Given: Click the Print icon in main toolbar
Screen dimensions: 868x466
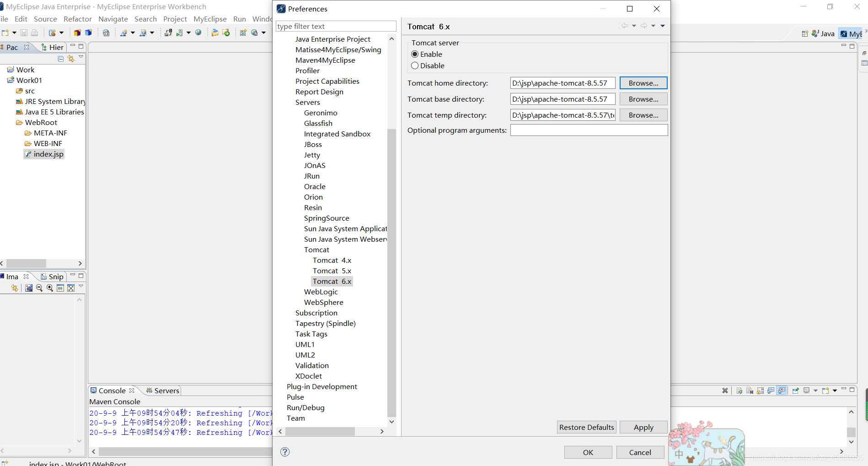Looking at the screenshot, I should pyautogui.click(x=34, y=33).
